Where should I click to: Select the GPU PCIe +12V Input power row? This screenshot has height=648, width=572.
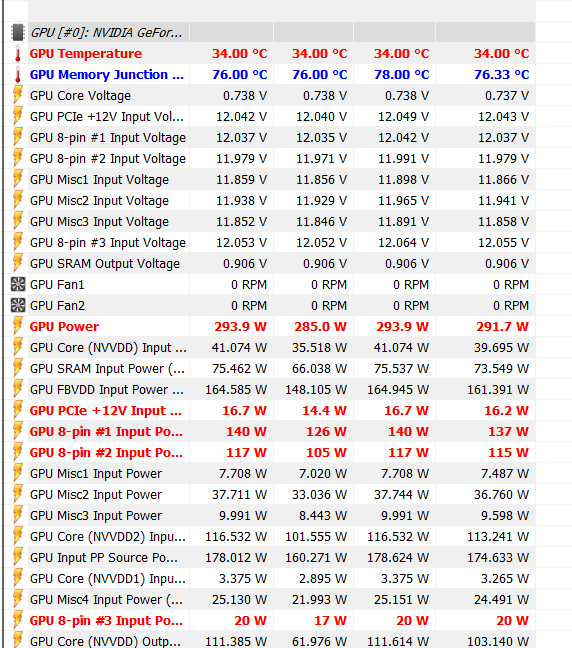[x=269, y=410]
